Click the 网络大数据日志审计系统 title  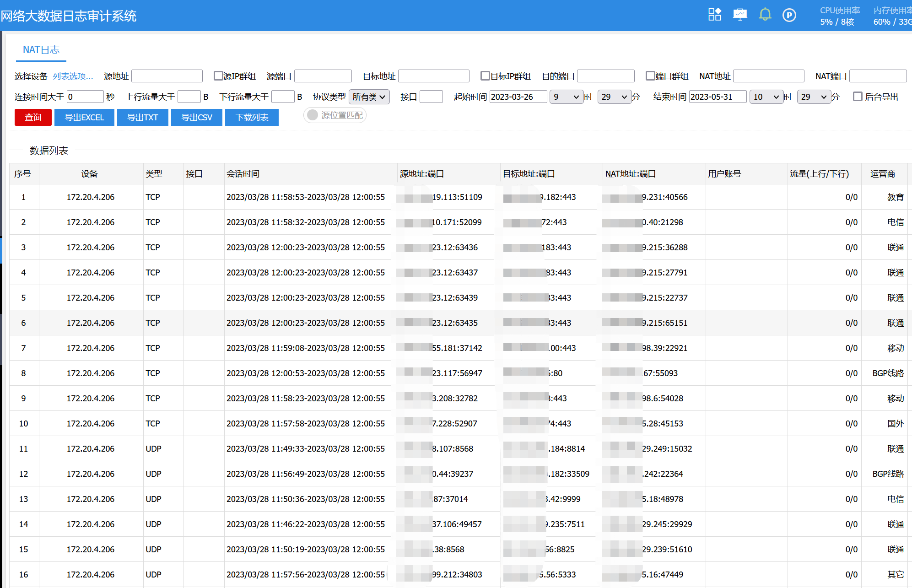point(69,16)
